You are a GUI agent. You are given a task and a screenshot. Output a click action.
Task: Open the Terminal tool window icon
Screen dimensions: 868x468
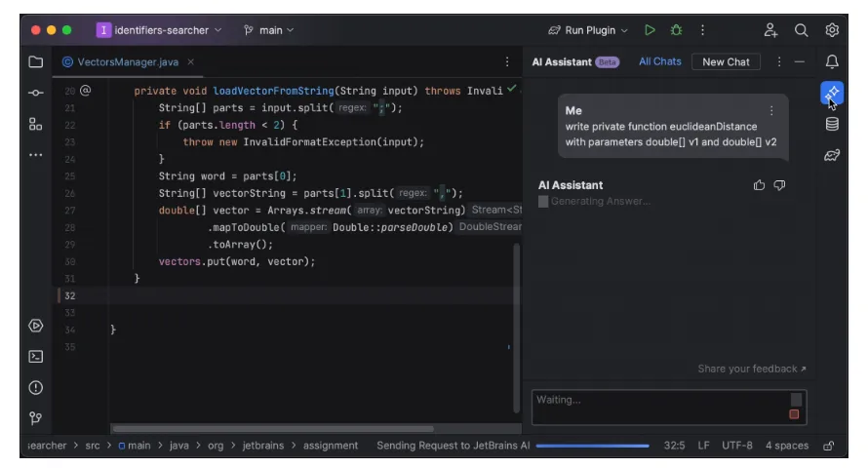(x=36, y=357)
